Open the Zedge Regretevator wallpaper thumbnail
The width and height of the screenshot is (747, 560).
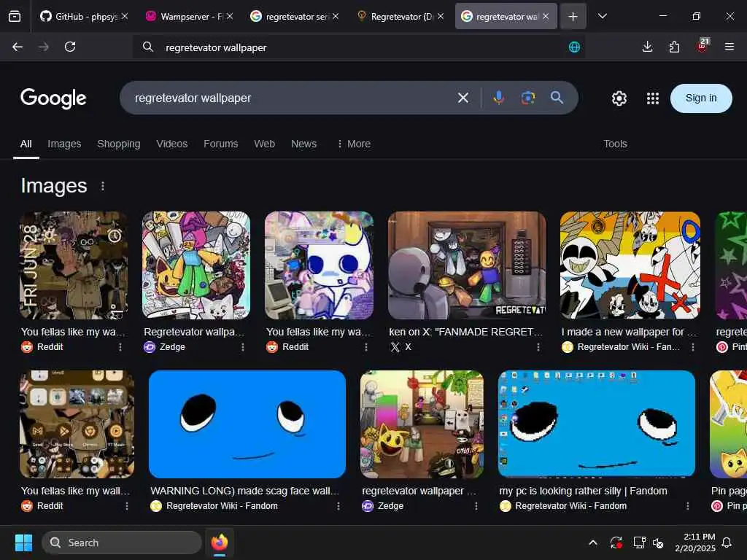(196, 265)
